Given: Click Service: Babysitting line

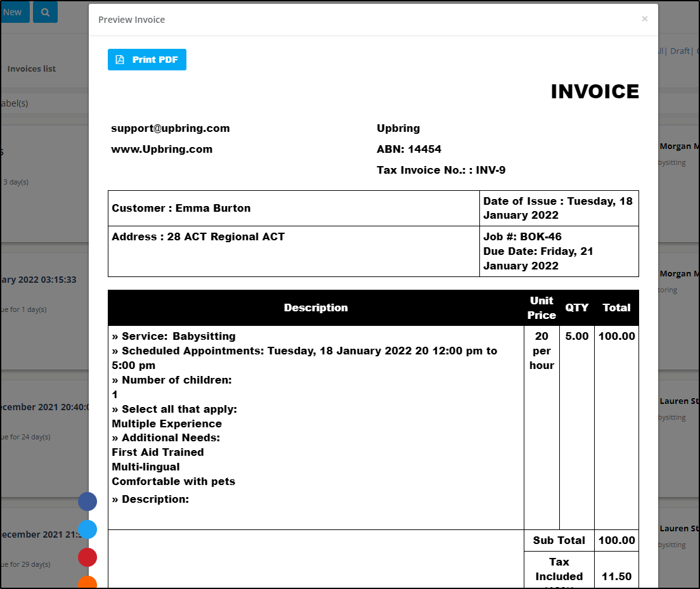Looking at the screenshot, I should [174, 336].
